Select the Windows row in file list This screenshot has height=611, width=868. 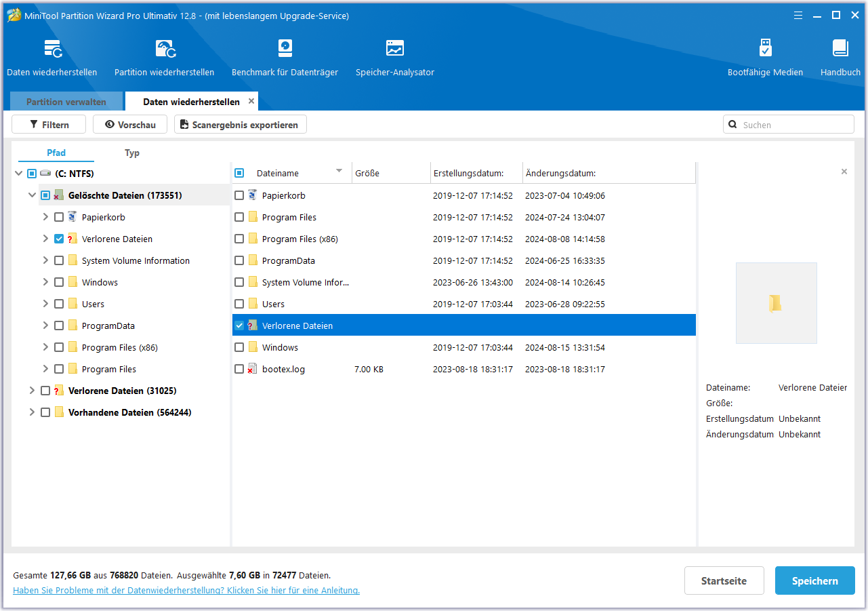464,347
